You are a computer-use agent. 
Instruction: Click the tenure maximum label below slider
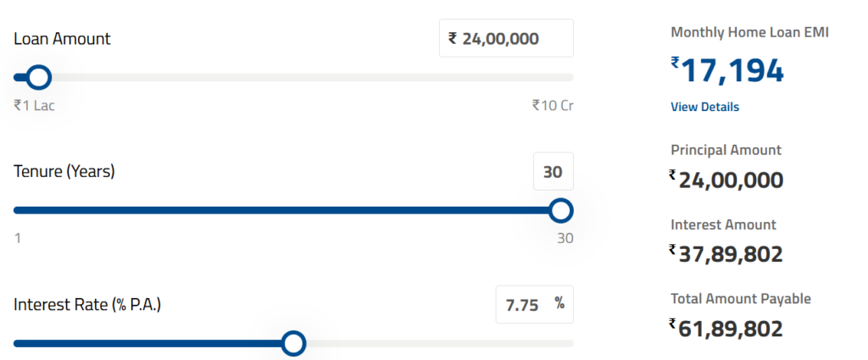click(x=565, y=238)
